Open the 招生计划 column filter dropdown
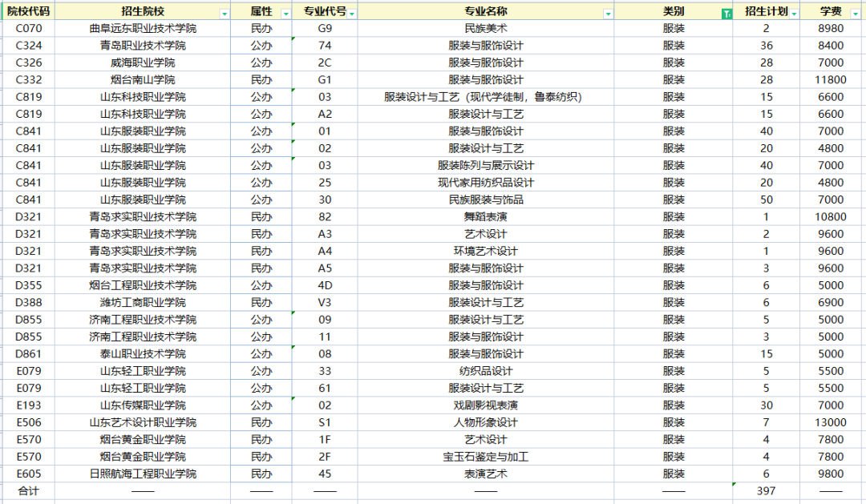 pos(794,14)
